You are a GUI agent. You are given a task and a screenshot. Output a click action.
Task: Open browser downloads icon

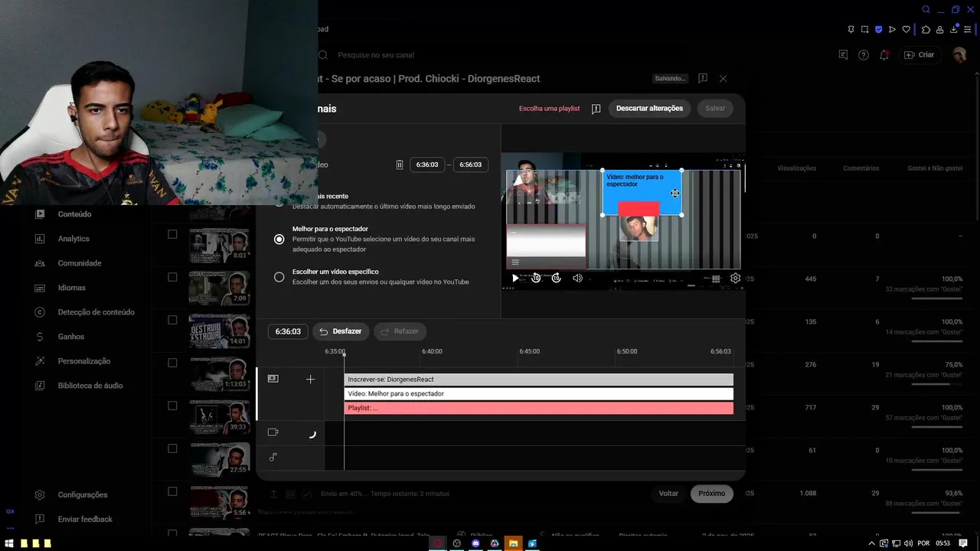[953, 30]
